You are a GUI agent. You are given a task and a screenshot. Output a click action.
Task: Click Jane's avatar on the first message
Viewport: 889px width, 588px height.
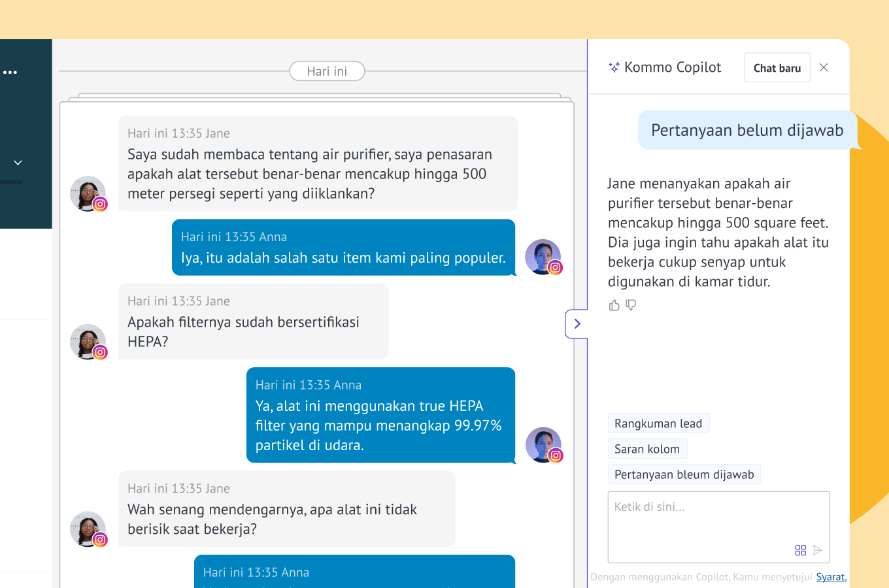[x=88, y=193]
